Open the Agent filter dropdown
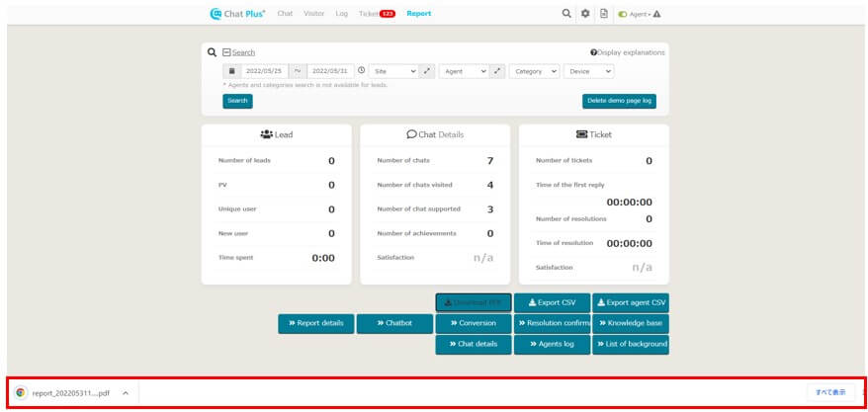This screenshot has height=412, width=868. tap(464, 71)
